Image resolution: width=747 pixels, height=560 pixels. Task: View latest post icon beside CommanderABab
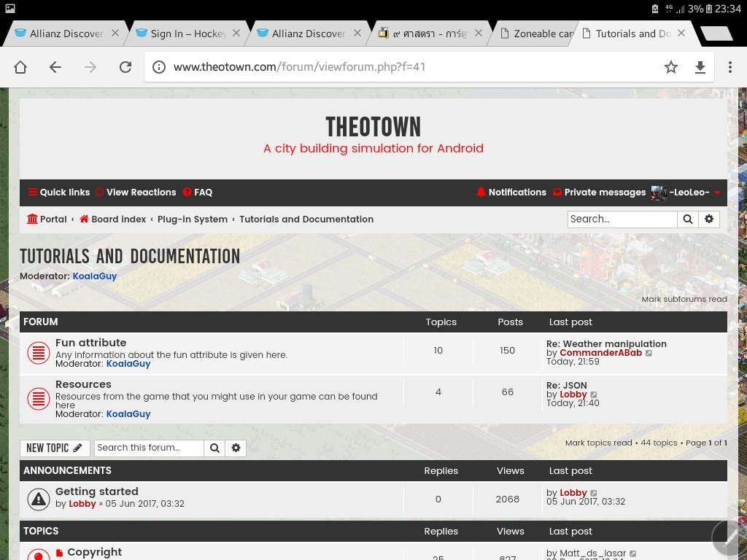tap(649, 354)
